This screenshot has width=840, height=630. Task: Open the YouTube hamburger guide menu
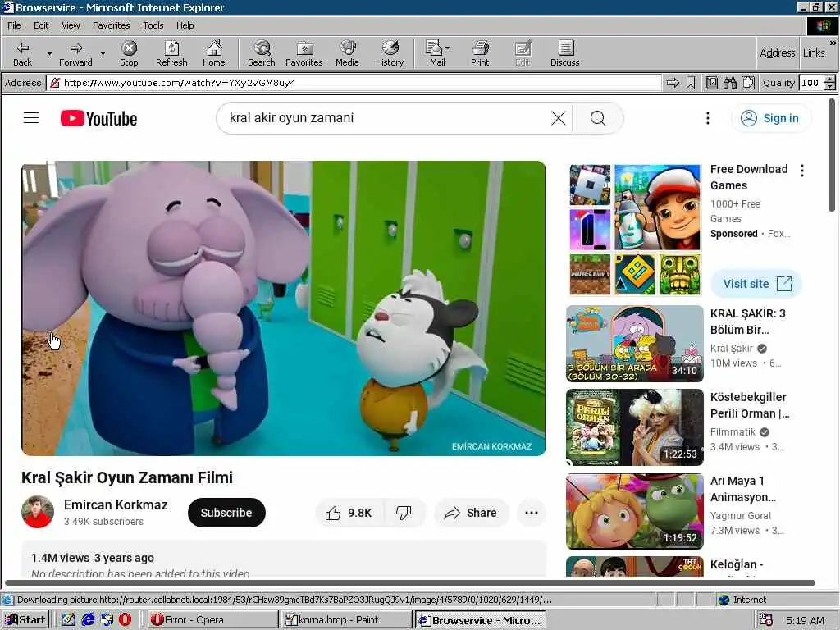coord(31,118)
